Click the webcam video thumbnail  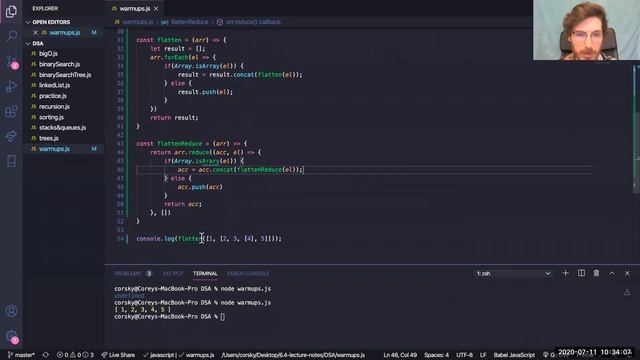(586, 30)
